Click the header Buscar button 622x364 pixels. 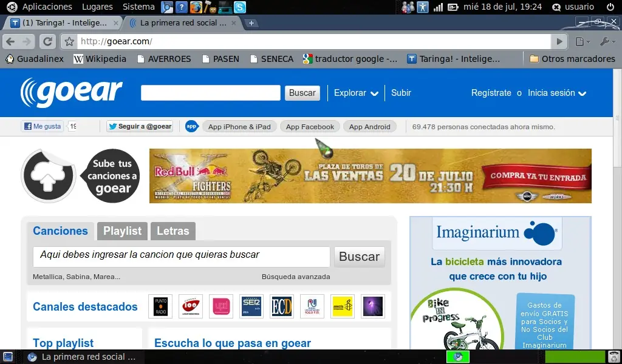click(x=302, y=93)
